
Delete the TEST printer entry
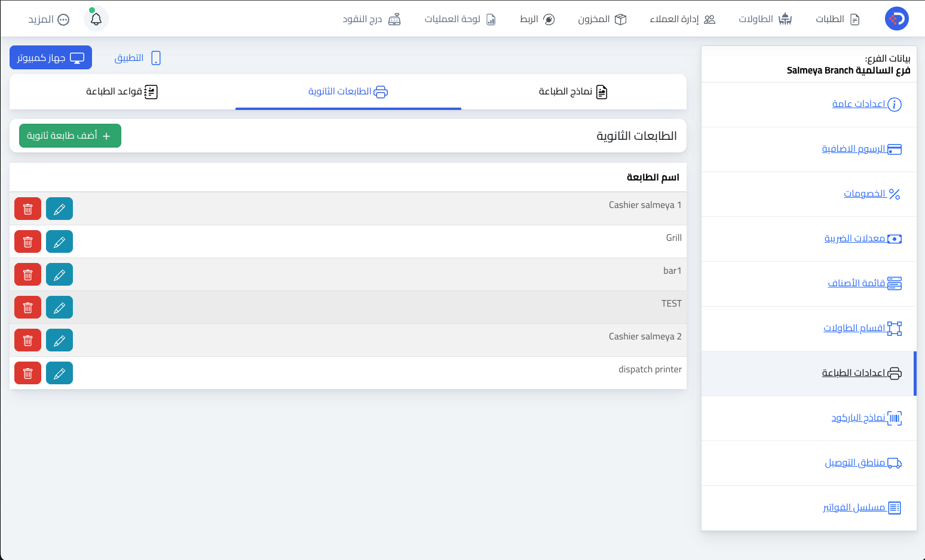click(x=27, y=307)
